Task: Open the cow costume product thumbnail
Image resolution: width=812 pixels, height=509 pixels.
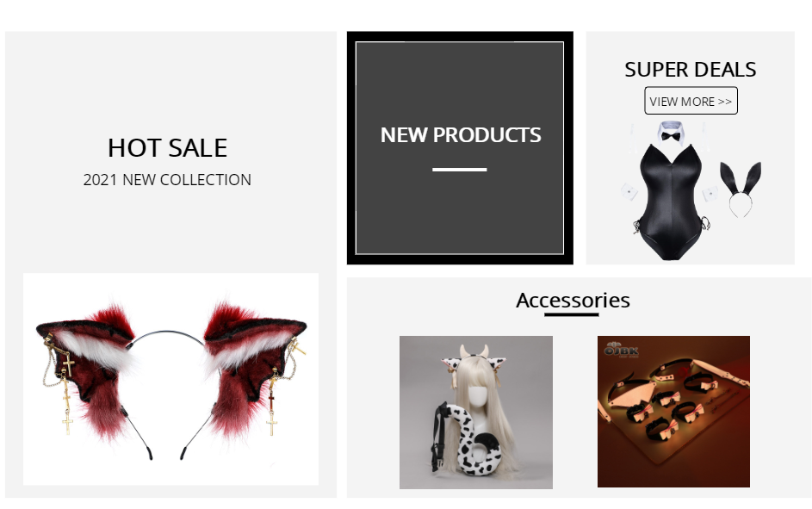Action: [476, 413]
